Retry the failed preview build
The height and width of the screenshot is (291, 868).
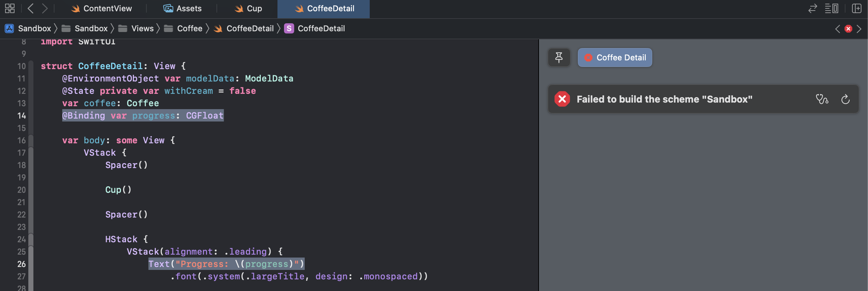(x=845, y=99)
